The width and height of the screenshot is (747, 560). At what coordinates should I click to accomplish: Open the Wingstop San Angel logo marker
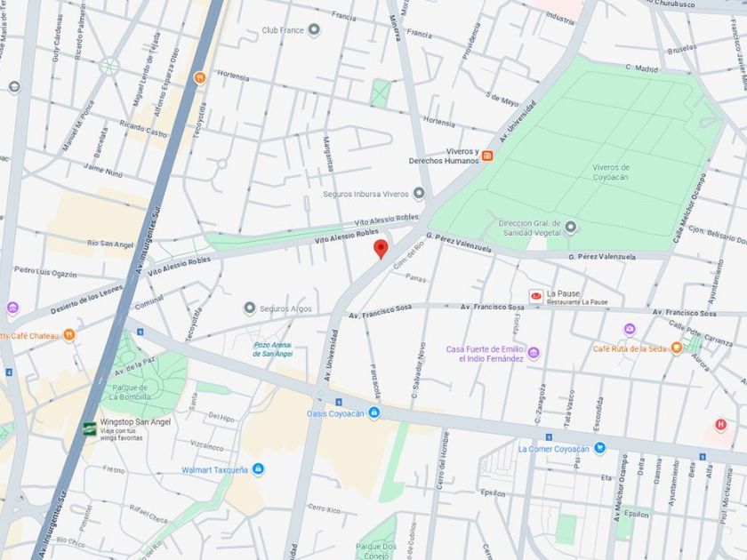click(x=90, y=428)
